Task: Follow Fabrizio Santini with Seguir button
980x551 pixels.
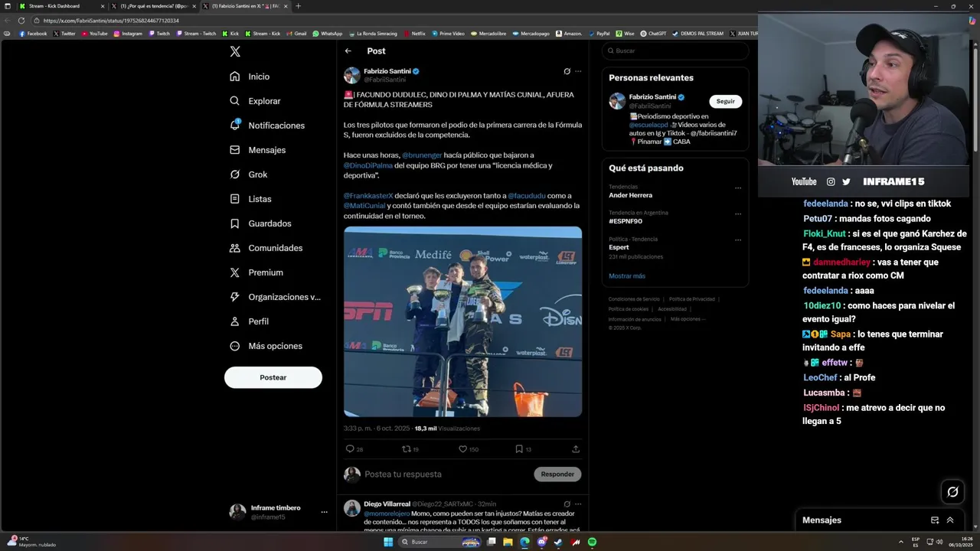Action: pos(725,101)
